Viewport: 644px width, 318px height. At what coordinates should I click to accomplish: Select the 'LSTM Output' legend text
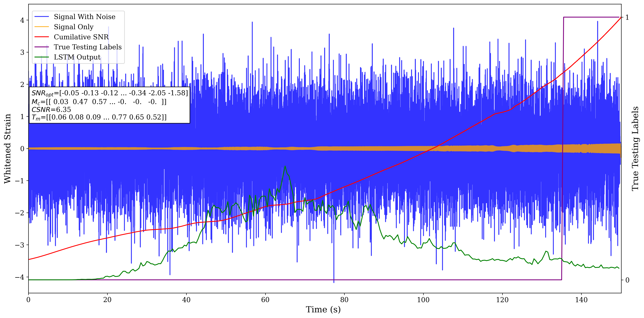[77, 57]
